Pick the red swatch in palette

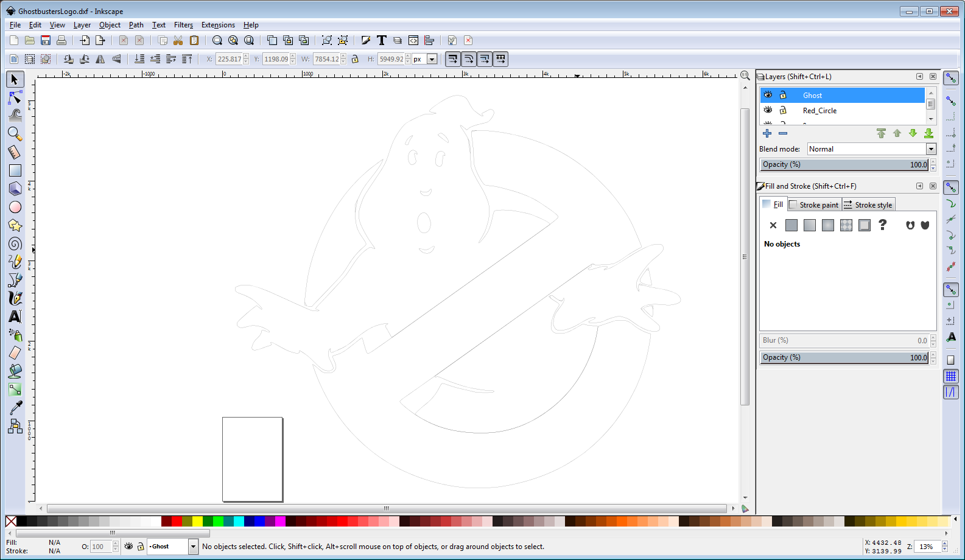pyautogui.click(x=177, y=521)
